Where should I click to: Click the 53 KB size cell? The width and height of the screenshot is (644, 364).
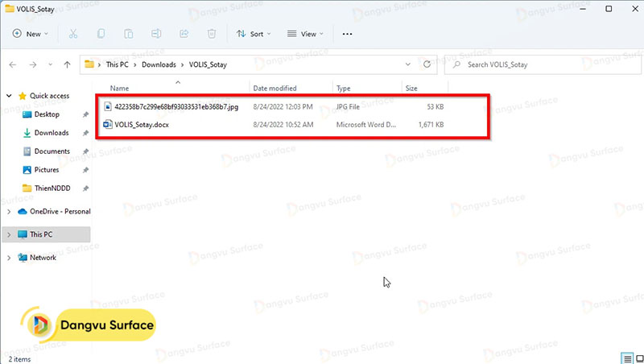tap(435, 107)
